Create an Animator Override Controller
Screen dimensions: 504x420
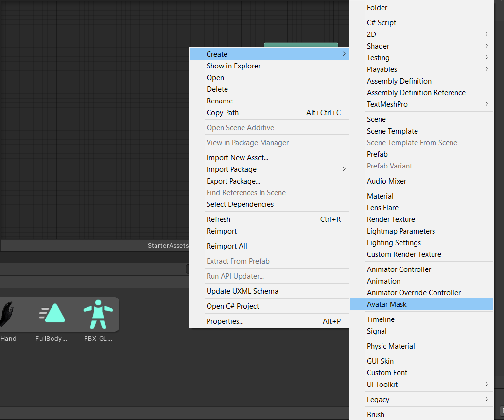[x=421, y=292]
